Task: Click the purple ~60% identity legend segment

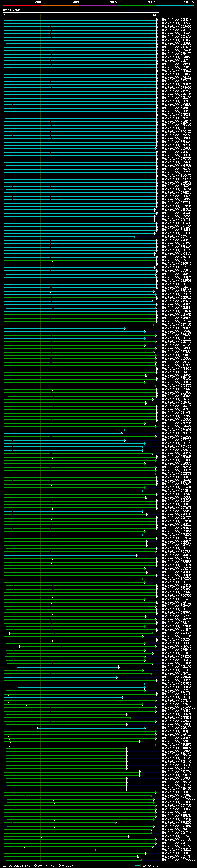Action: (98, 6)
